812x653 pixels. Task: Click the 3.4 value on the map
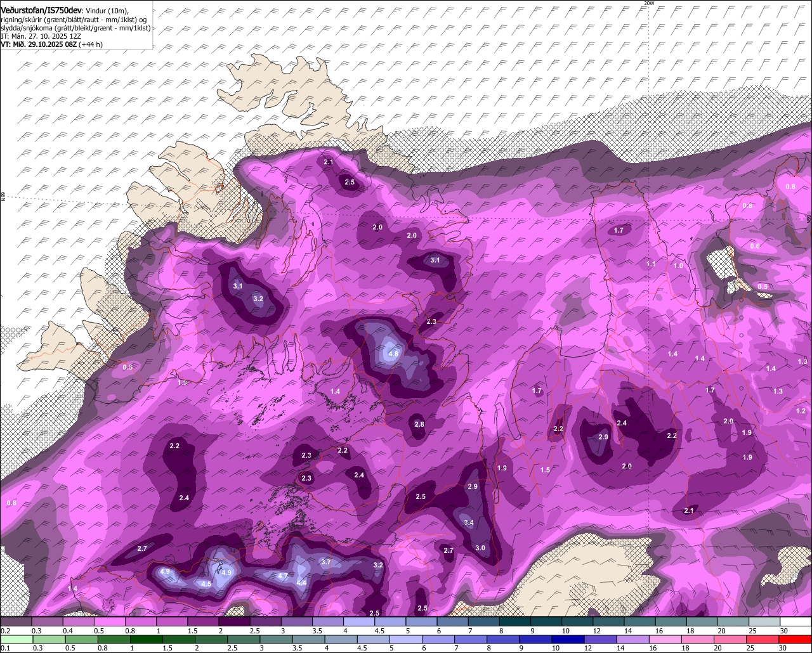(469, 522)
